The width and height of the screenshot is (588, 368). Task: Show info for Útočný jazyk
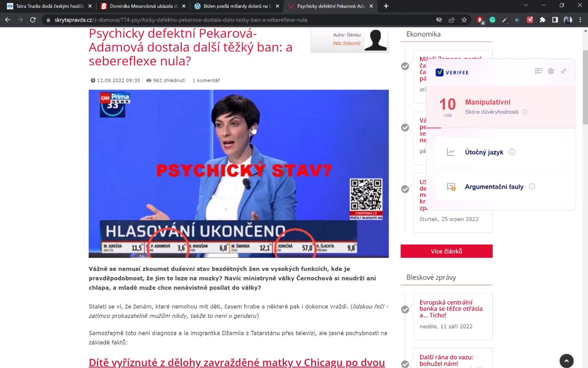click(512, 152)
